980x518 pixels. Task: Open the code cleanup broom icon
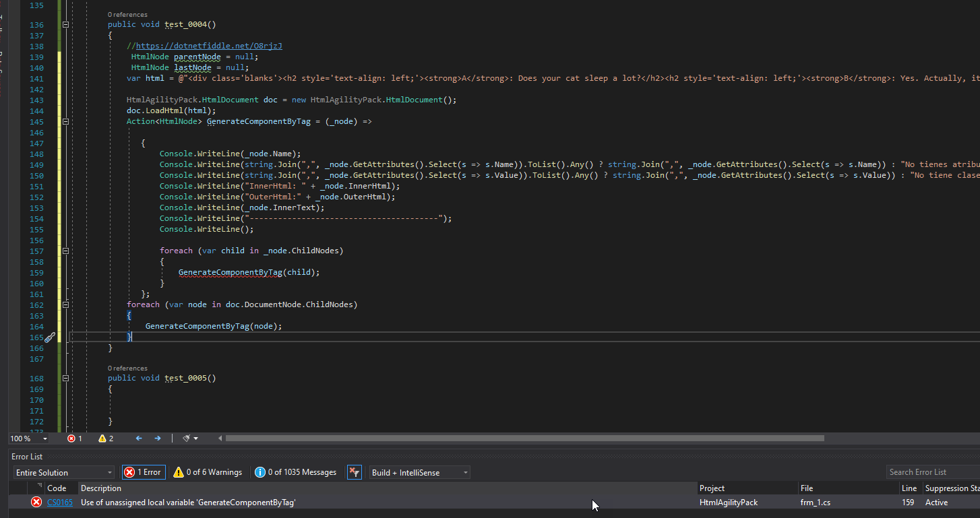187,439
